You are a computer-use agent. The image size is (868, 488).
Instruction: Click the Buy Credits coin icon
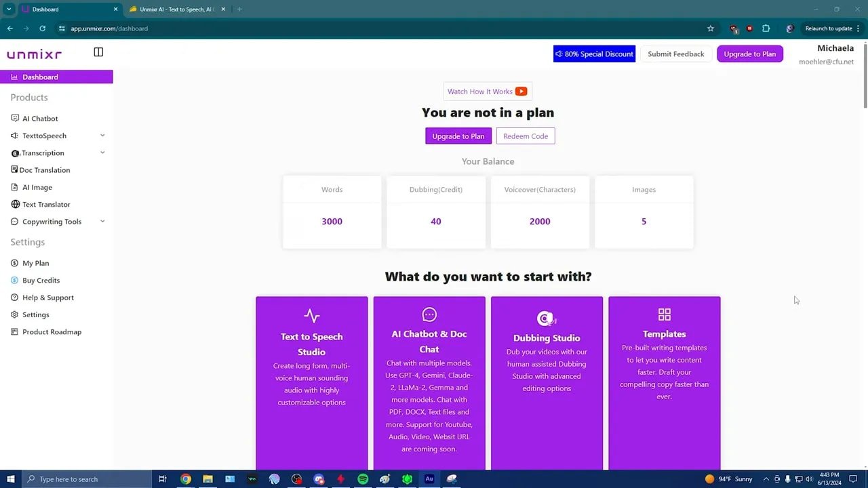pyautogui.click(x=15, y=280)
